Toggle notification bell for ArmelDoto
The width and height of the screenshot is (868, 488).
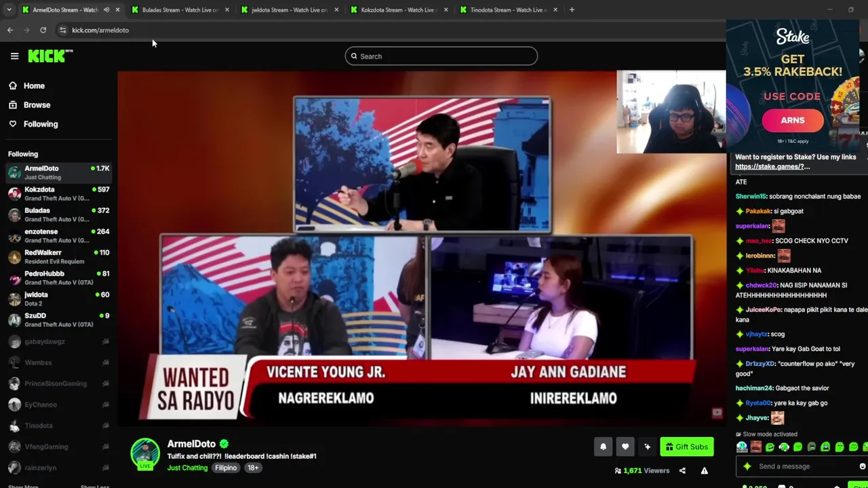point(603,447)
